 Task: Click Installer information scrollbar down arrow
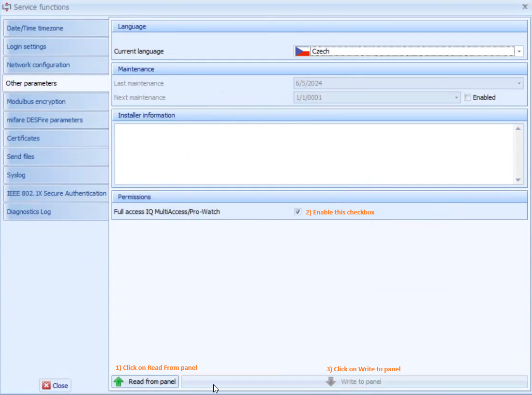[518, 180]
